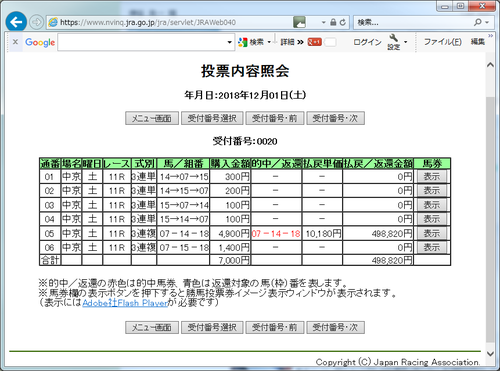The width and height of the screenshot is (500, 371).
Task: Click the bottom 受付番号選択 button
Action: pos(212,327)
